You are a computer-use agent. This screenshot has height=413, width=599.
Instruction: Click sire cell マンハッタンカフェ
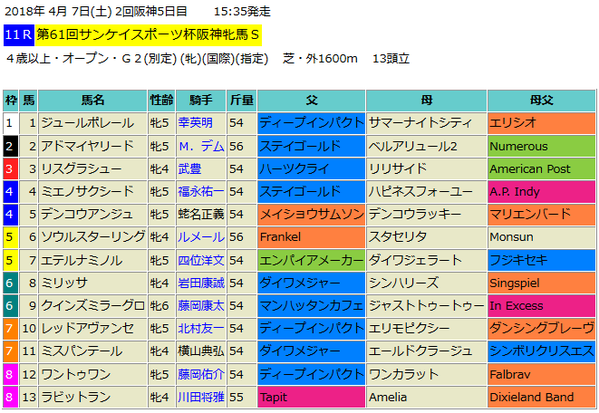point(311,306)
